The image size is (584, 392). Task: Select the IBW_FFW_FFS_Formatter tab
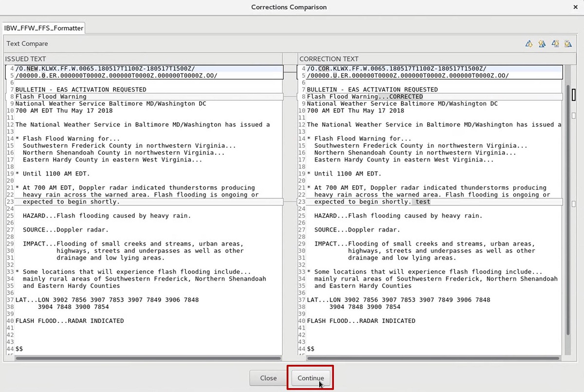tap(44, 28)
